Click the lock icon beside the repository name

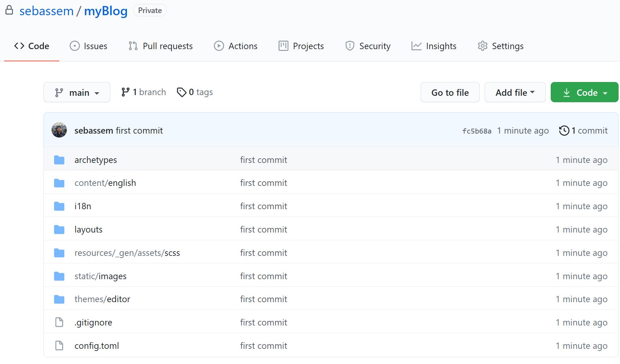pos(9,10)
